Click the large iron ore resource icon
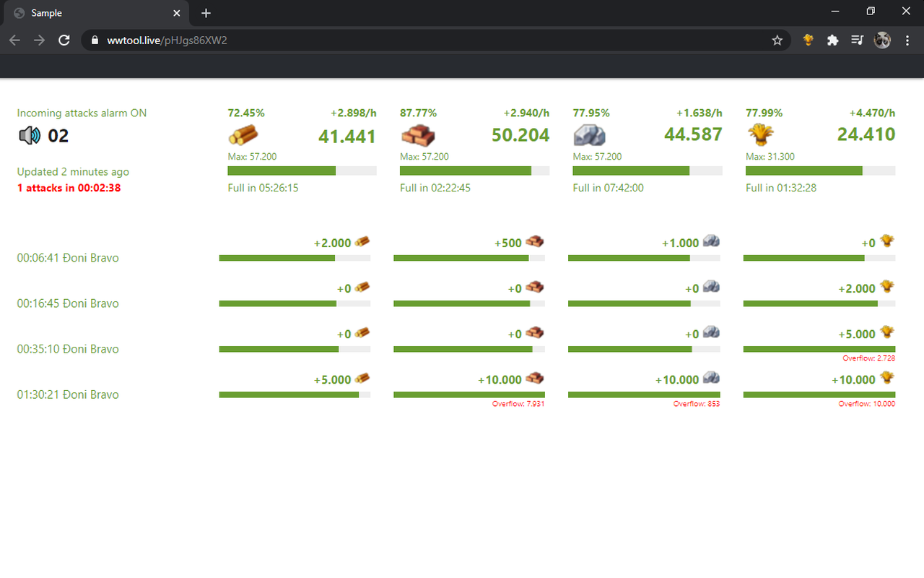The width and height of the screenshot is (924, 578). pyautogui.click(x=589, y=135)
